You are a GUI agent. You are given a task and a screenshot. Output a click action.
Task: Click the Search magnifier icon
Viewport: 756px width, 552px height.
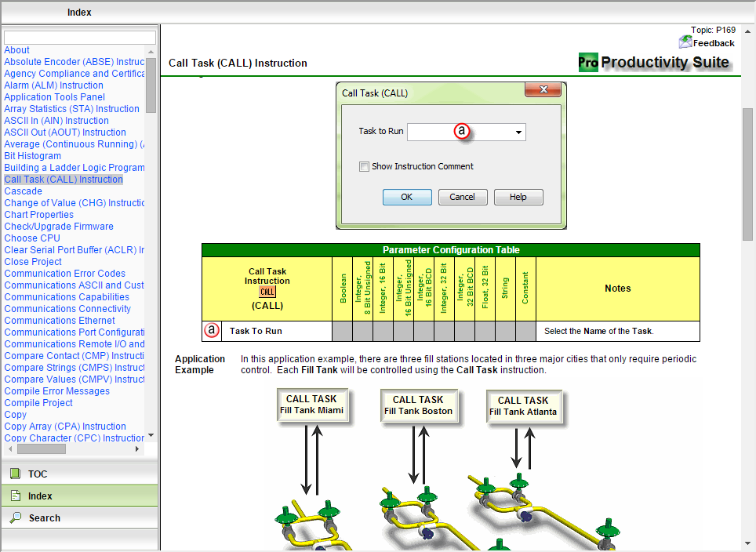click(x=16, y=517)
